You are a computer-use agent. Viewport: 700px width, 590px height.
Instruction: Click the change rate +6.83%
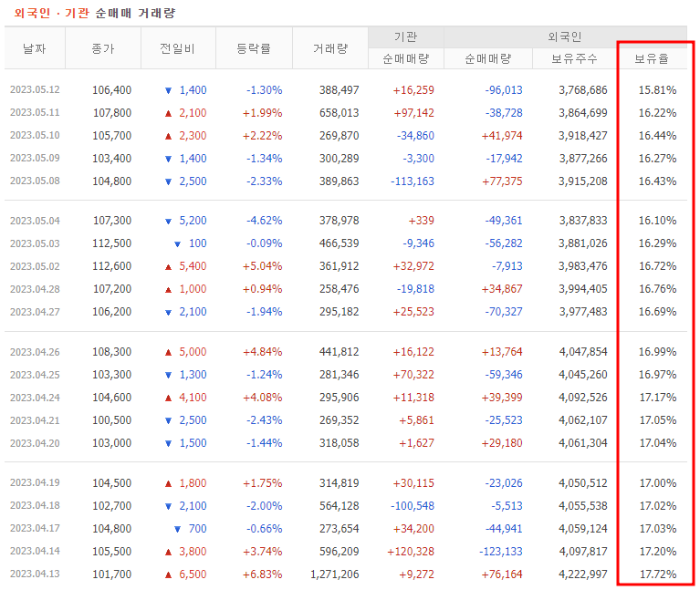click(x=263, y=574)
